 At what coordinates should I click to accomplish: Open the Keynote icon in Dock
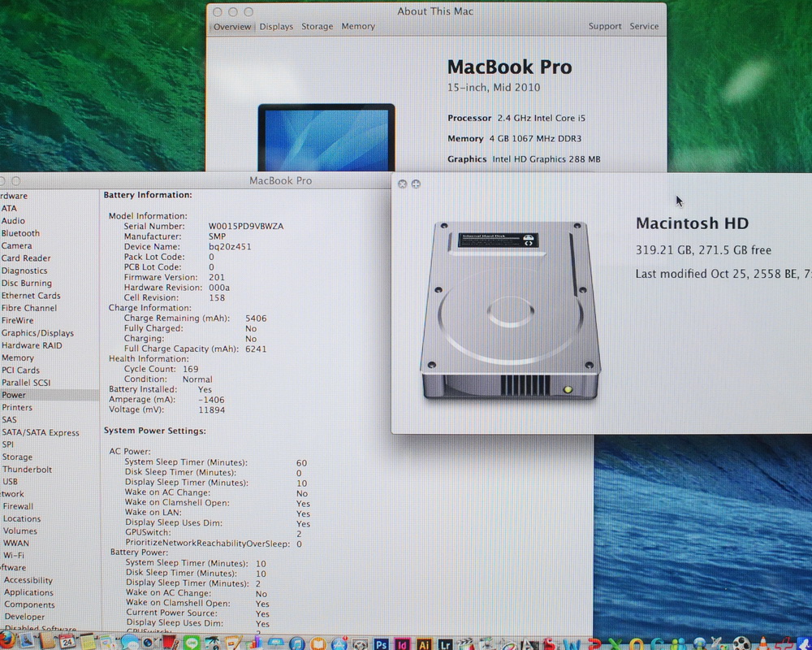click(x=275, y=643)
